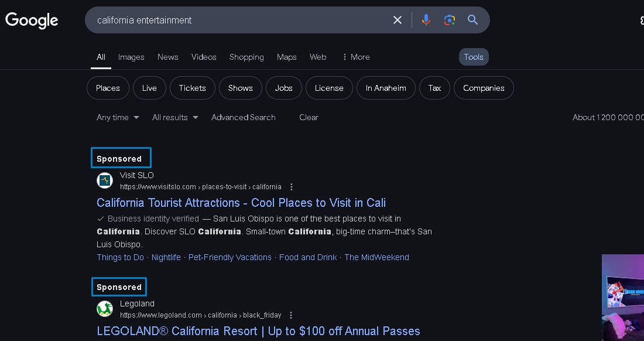Open Google Lens image search icon

click(449, 20)
